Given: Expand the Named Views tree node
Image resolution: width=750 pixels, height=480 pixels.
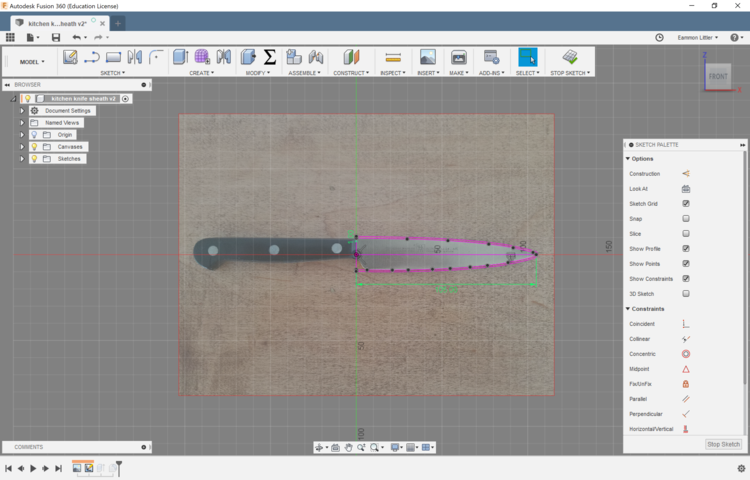Looking at the screenshot, I should 22,123.
